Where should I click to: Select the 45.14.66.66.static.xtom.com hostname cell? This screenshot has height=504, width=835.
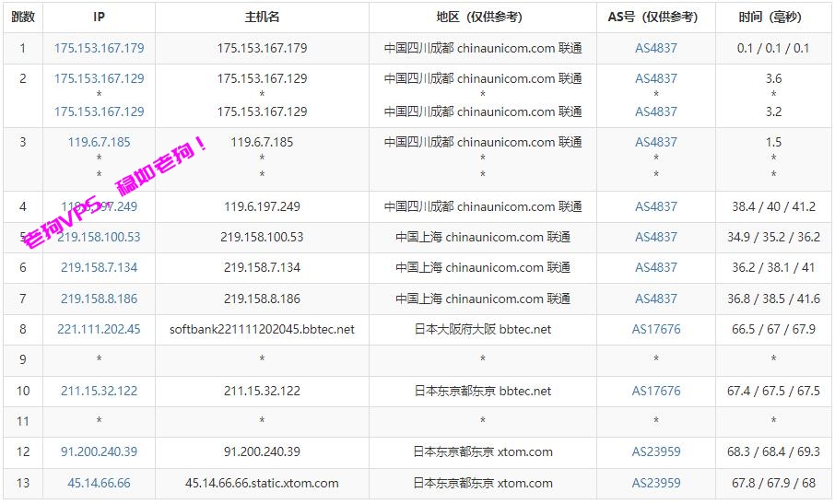[x=262, y=483]
